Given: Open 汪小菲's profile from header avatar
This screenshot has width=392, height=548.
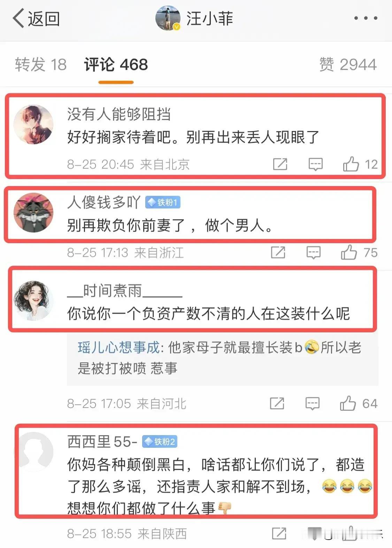Looking at the screenshot, I should pyautogui.click(x=168, y=18).
